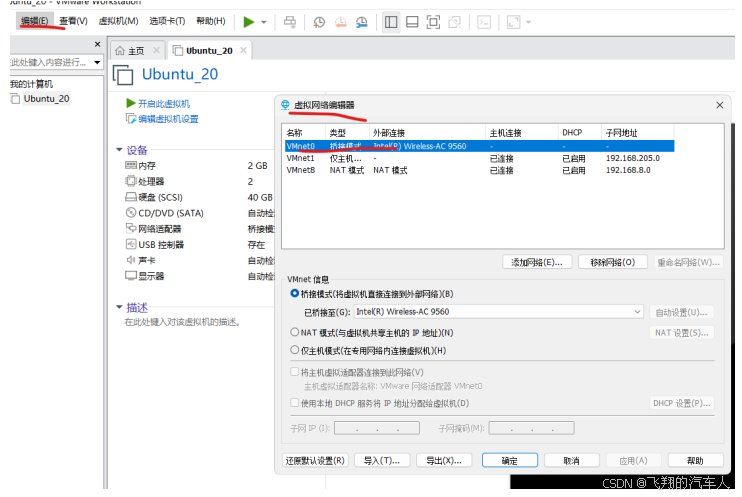Image resolution: width=742 pixels, height=497 pixels.
Task: Click the 显示器 display device icon
Action: [x=131, y=275]
